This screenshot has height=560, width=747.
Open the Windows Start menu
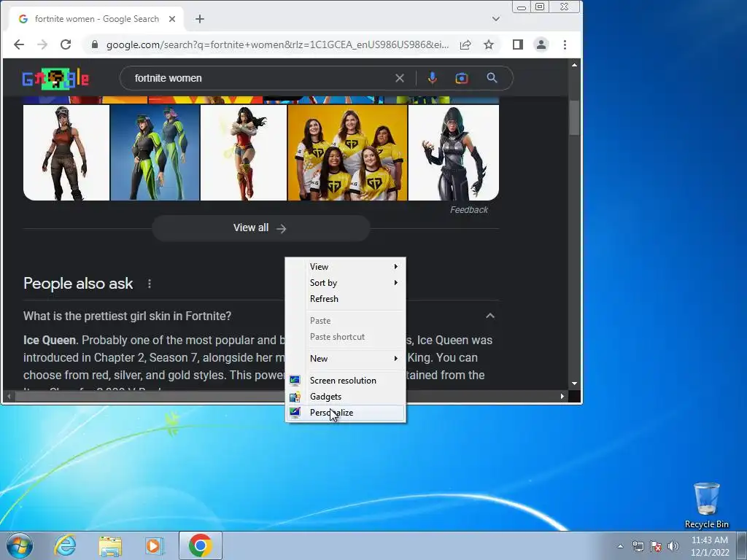19,545
